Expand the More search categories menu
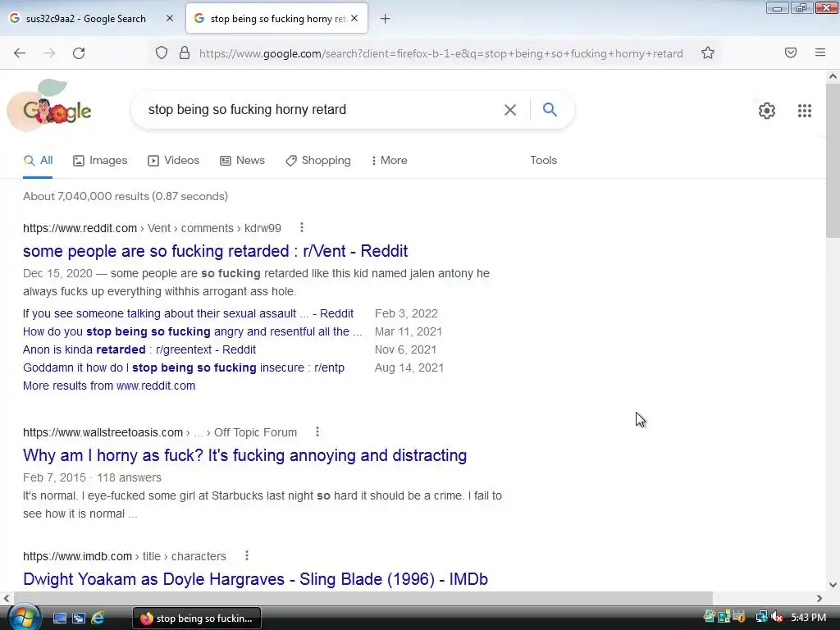The height and width of the screenshot is (630, 840). (390, 160)
